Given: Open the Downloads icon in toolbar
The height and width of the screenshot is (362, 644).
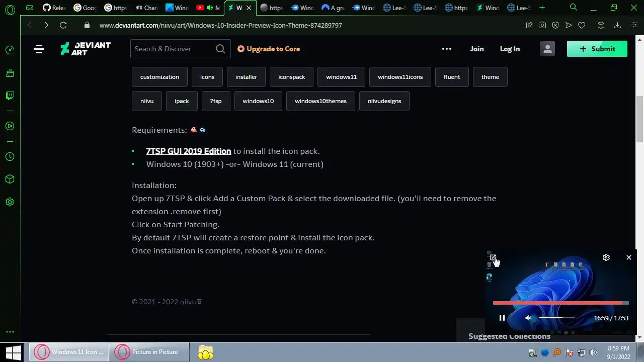Looking at the screenshot, I should (618, 25).
